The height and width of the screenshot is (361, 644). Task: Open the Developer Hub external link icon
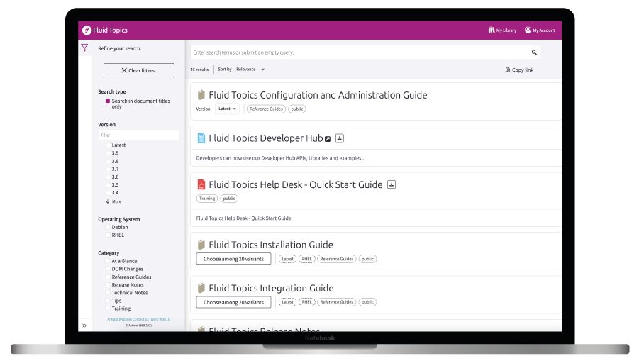coord(328,139)
